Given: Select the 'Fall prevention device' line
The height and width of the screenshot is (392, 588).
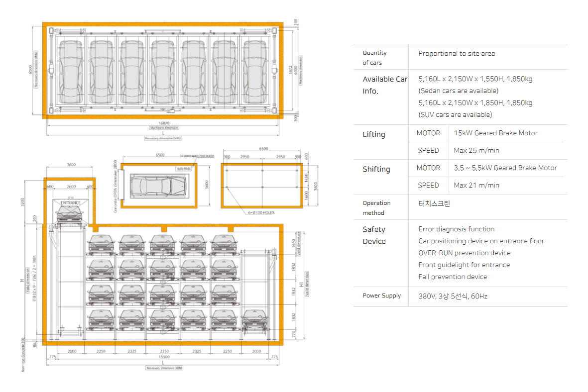Looking at the screenshot, I should point(453,277).
